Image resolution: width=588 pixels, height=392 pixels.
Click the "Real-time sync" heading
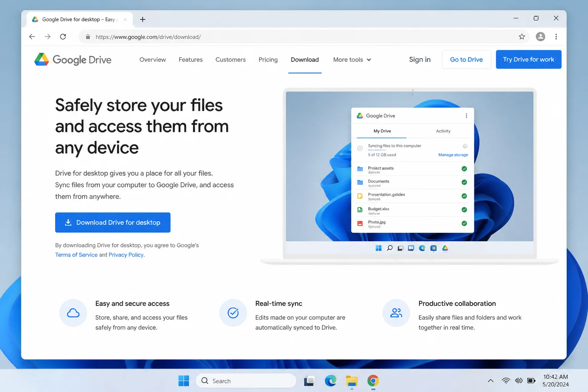point(279,304)
